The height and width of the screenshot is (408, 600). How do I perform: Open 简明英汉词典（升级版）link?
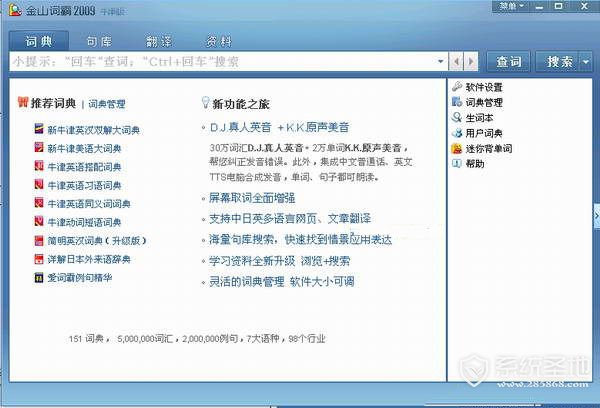97,241
